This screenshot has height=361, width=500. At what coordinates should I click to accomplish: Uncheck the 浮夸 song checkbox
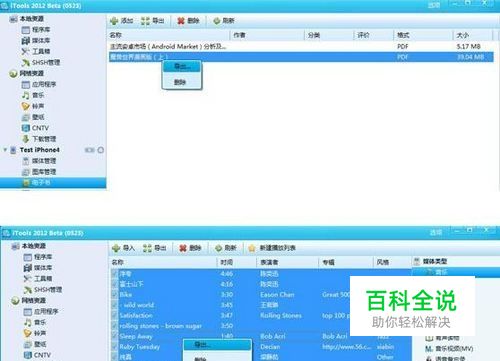(x=114, y=274)
